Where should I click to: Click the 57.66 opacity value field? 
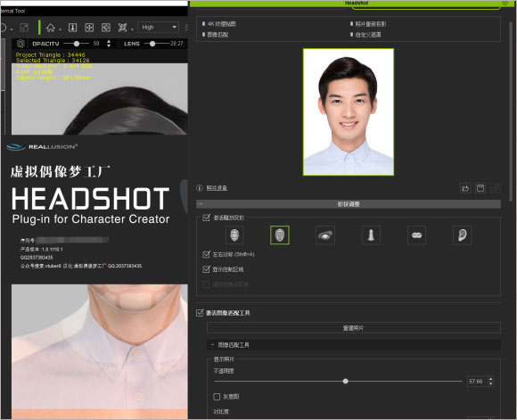tap(476, 382)
